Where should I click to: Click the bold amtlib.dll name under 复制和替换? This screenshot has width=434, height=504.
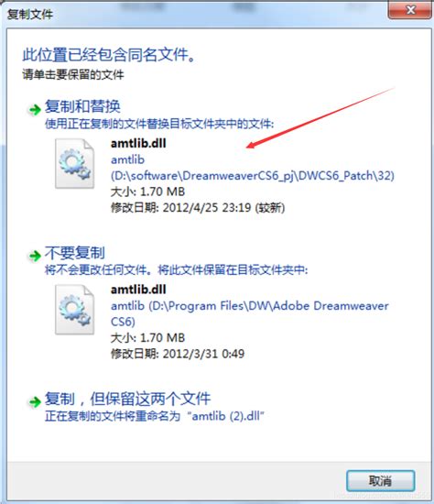138,143
